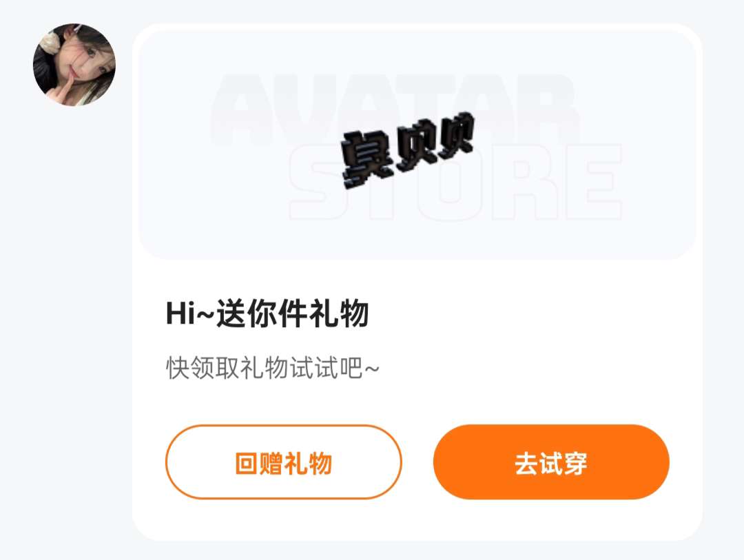Try on the gift with the filled orange button
Screen dimensions: 744x560
click(x=551, y=462)
